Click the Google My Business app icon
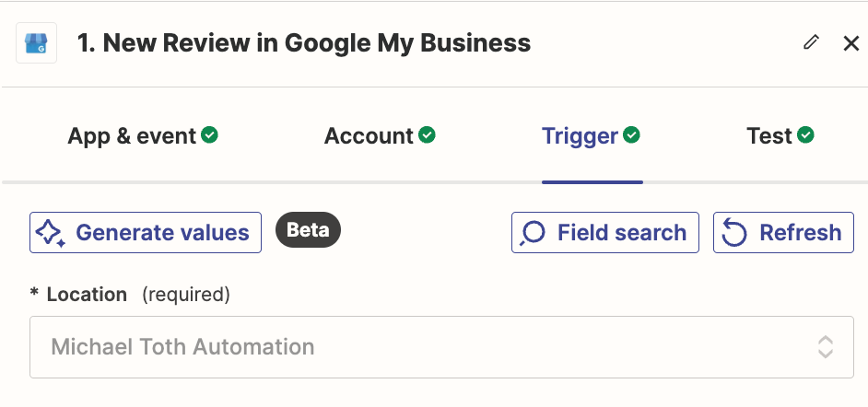868x407 pixels. (37, 43)
